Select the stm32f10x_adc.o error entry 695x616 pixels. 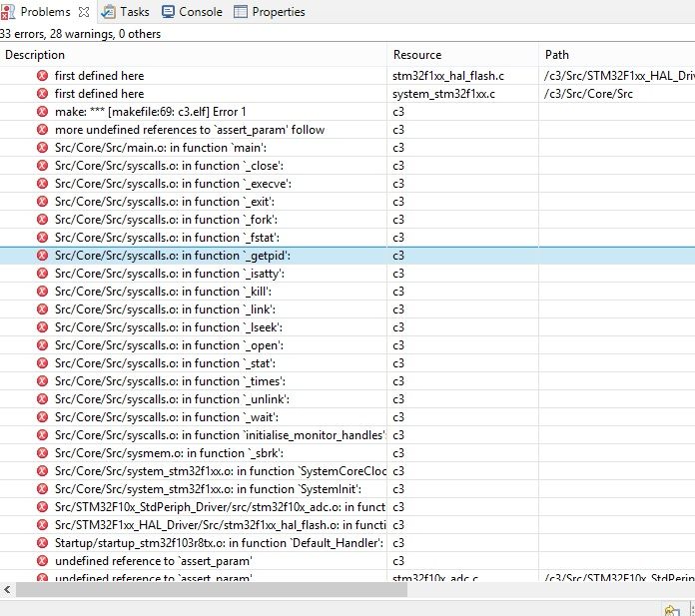click(x=221, y=507)
